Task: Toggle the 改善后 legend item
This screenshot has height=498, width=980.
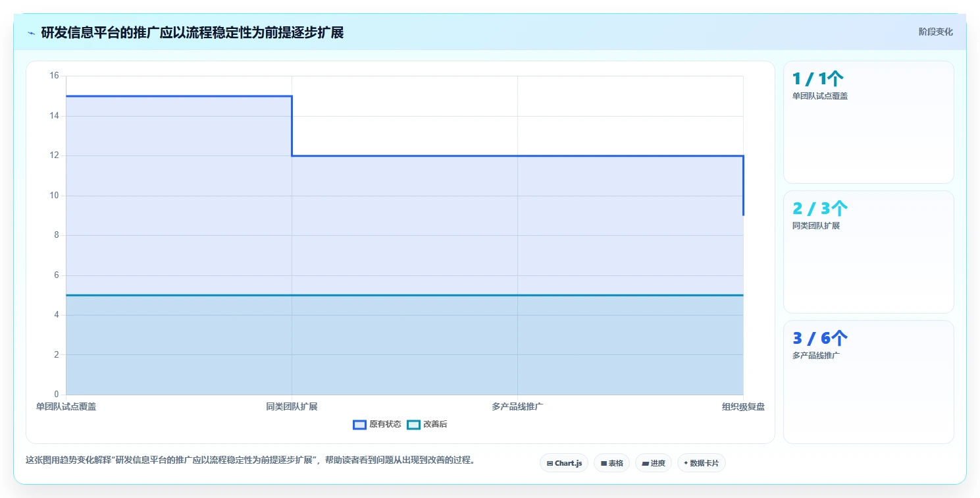Action: tap(427, 424)
